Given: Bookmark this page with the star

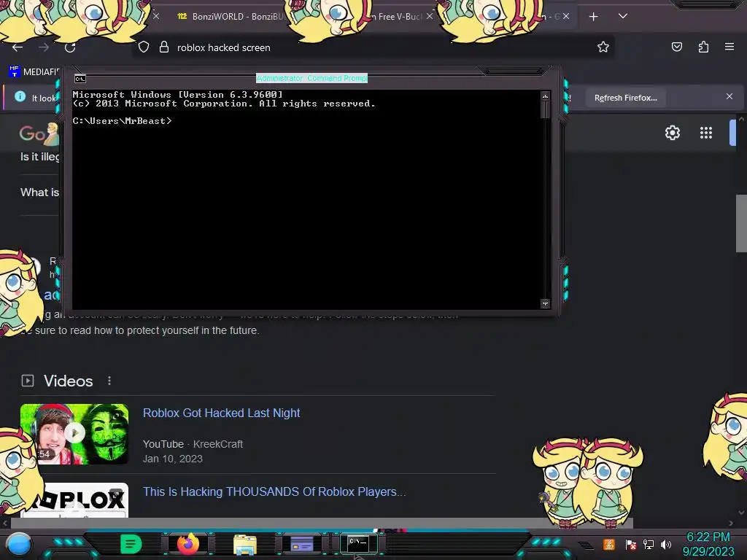Looking at the screenshot, I should coord(603,47).
